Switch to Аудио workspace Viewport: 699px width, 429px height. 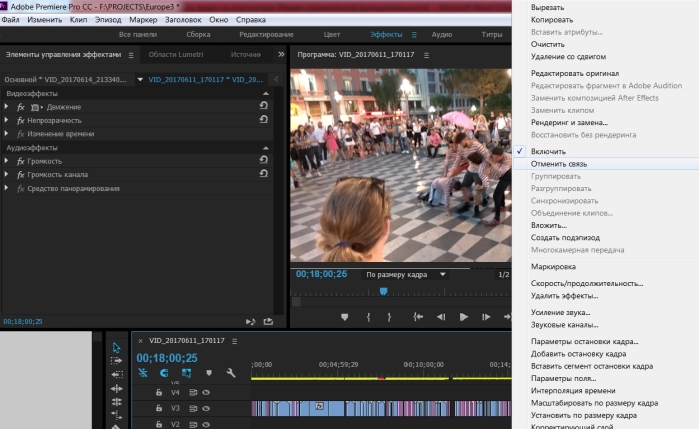click(x=442, y=34)
